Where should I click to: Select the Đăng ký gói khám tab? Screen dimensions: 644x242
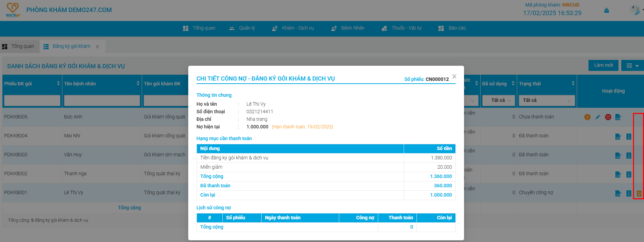click(x=72, y=46)
